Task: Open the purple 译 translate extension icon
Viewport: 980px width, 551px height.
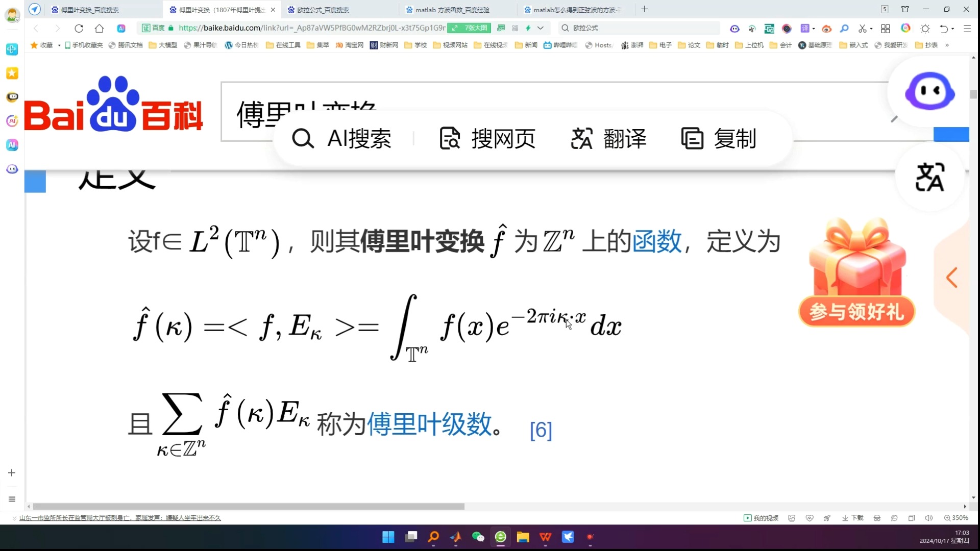Action: (806, 28)
